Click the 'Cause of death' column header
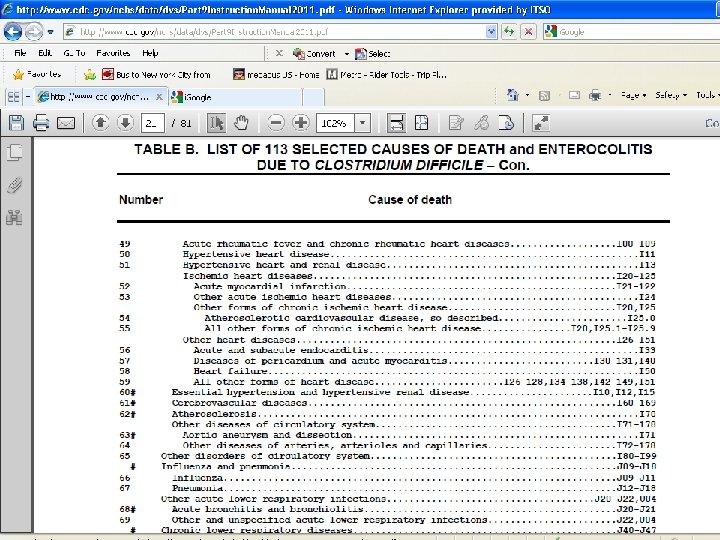Viewport: 720px width, 540px height. click(x=410, y=200)
